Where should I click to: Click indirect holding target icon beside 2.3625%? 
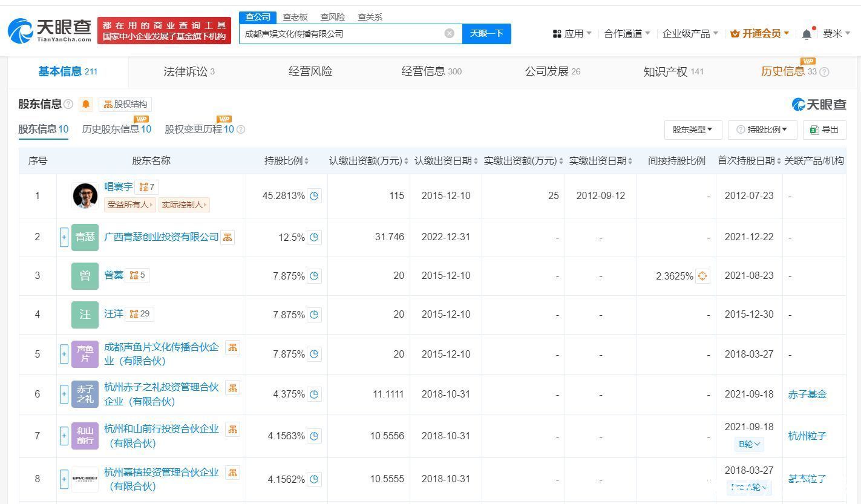702,276
